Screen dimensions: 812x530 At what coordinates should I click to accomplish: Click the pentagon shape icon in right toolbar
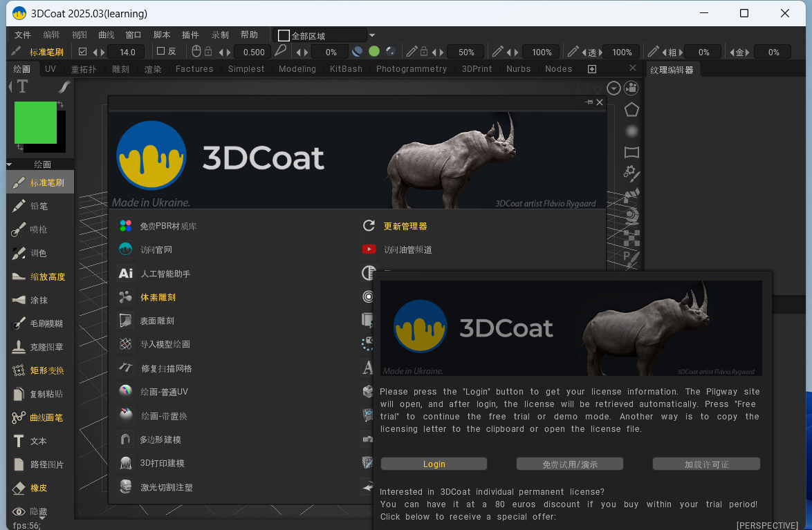pyautogui.click(x=631, y=110)
